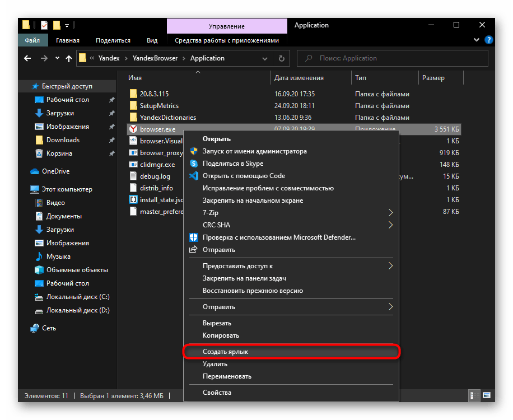Choose Открыть in context menu

pos(291,139)
